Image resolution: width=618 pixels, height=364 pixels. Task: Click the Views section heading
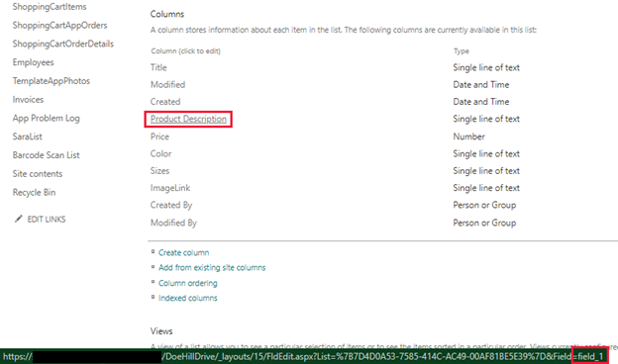(161, 331)
